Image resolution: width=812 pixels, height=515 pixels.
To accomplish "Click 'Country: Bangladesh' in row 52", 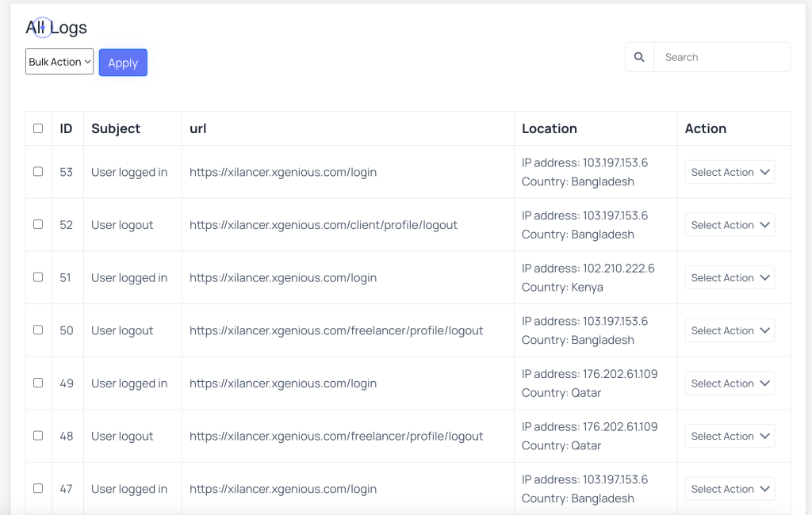I will tap(578, 234).
